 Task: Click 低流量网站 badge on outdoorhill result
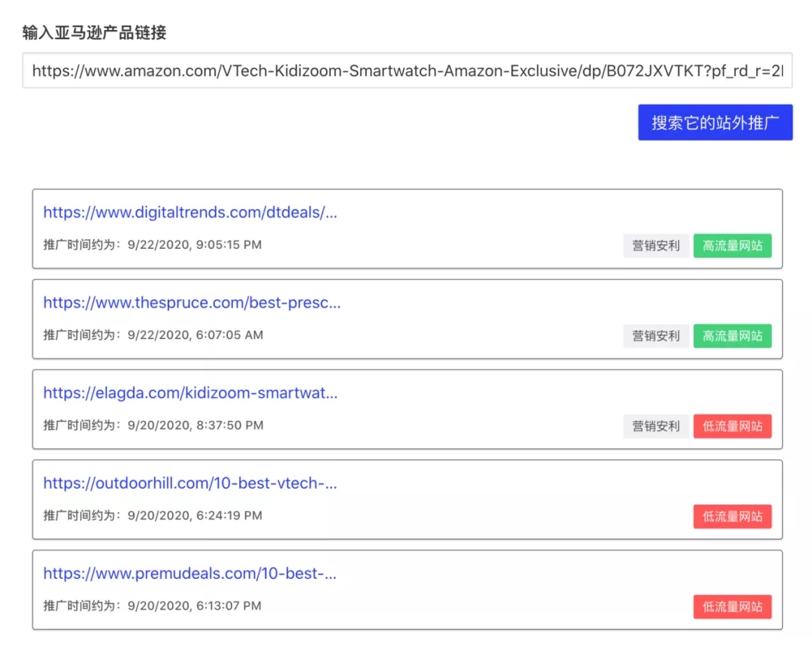(732, 516)
